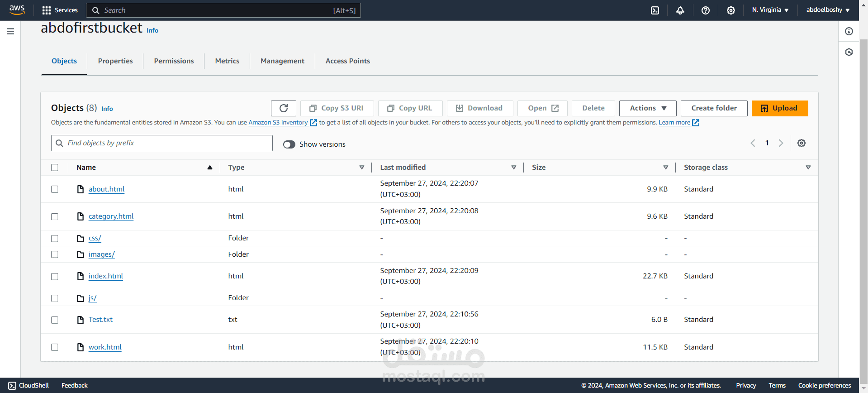Click the folder icon beside css/
This screenshot has width=868, height=393.
[x=81, y=238]
